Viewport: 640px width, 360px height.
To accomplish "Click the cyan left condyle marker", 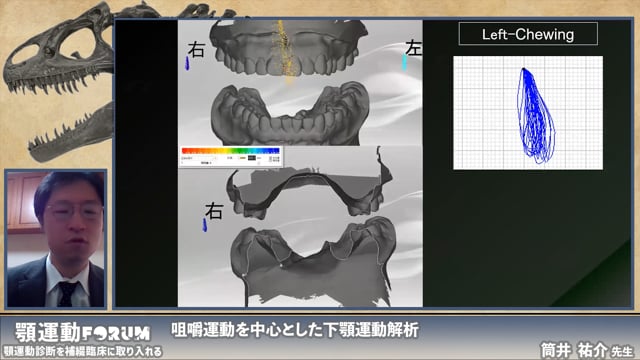I will [x=404, y=62].
